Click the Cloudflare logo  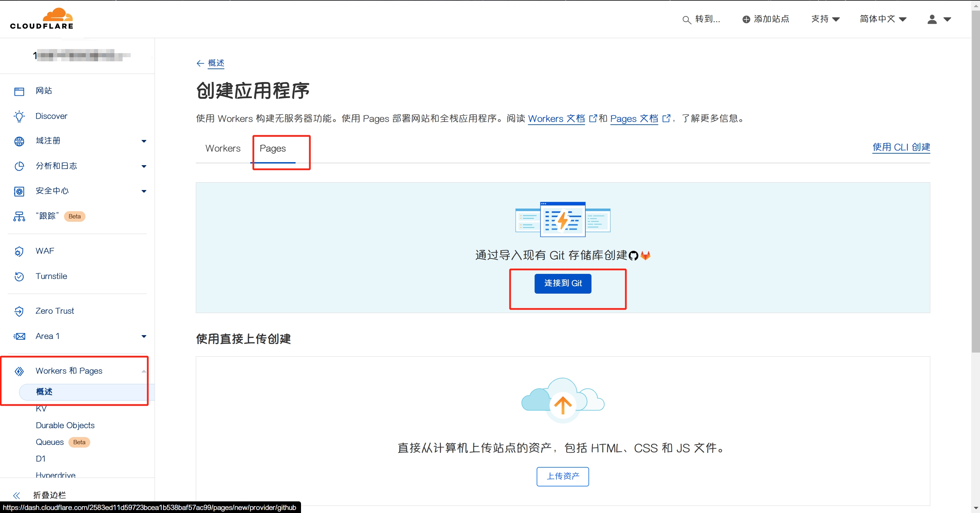pos(42,19)
